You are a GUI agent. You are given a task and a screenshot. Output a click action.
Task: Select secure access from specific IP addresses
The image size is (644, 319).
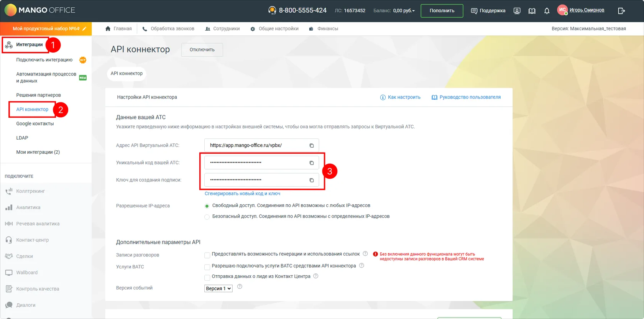tap(207, 217)
